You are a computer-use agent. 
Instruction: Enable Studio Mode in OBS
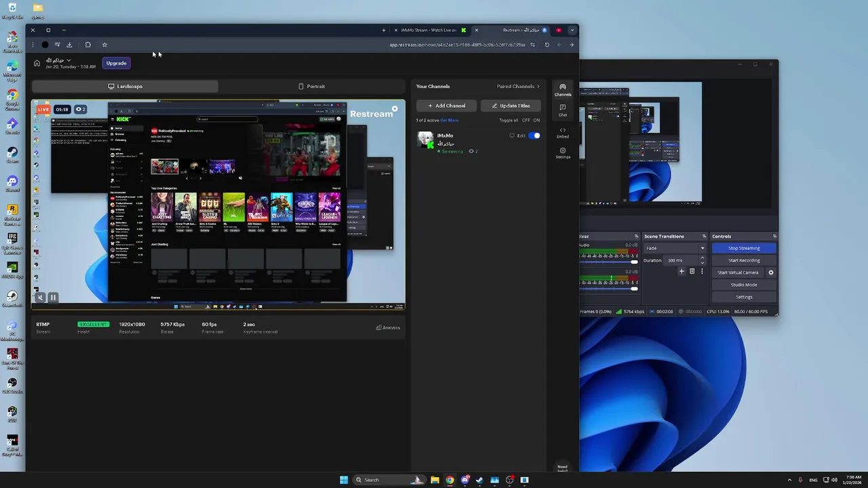click(x=744, y=285)
